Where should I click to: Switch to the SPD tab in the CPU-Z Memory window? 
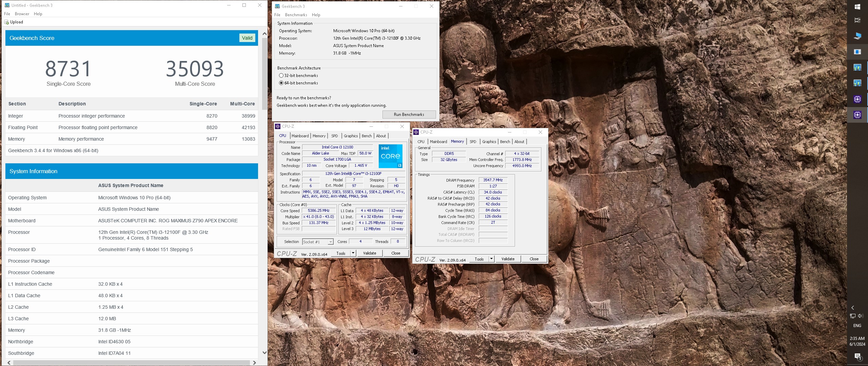(x=473, y=142)
